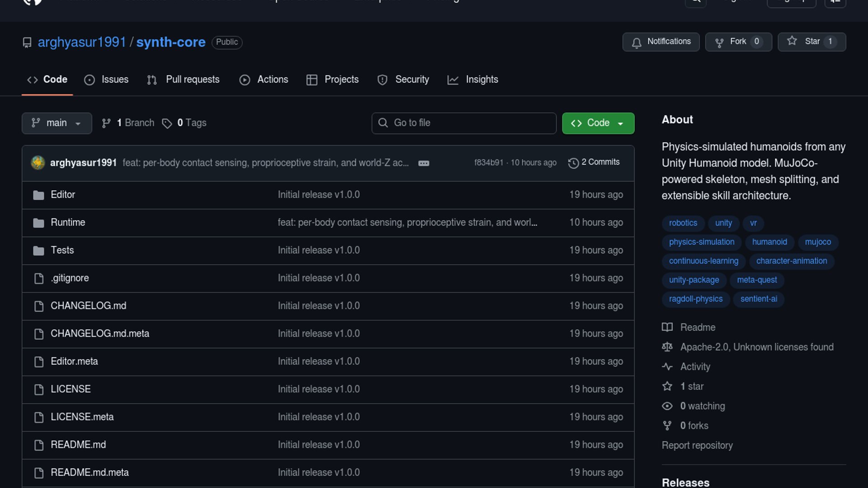Click the commit history clock icon
The image size is (868, 488).
click(x=573, y=163)
